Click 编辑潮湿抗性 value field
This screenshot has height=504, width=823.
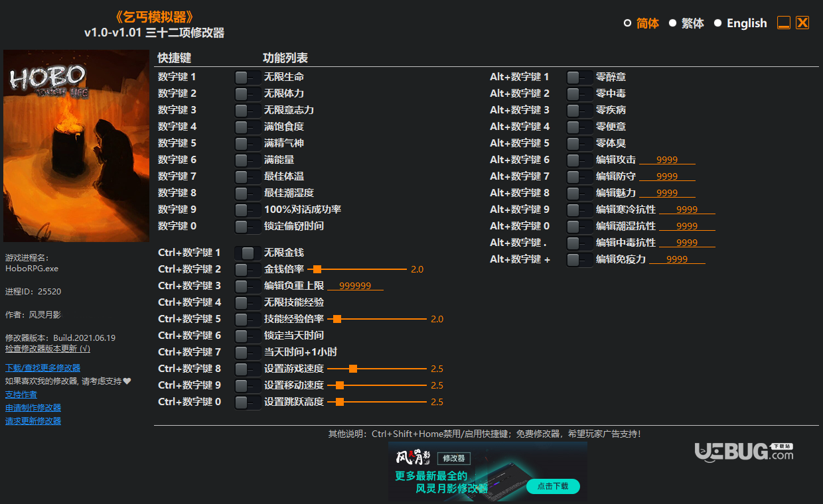(687, 226)
